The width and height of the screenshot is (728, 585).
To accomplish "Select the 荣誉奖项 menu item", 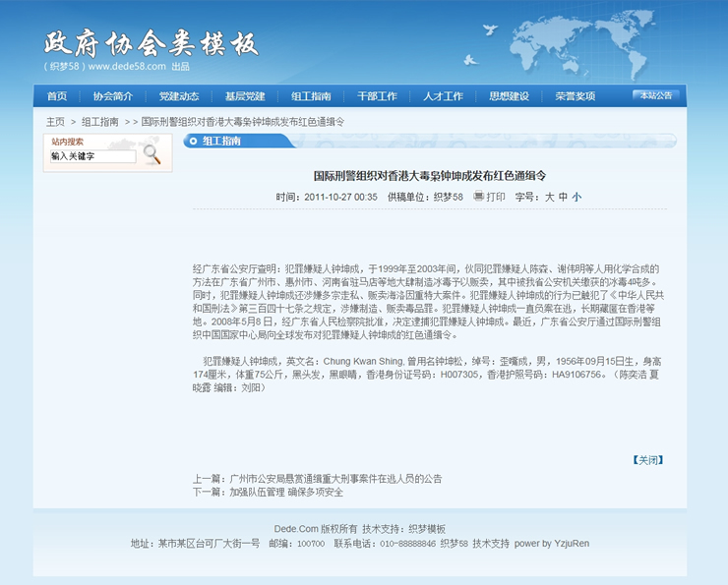I will coord(575,96).
